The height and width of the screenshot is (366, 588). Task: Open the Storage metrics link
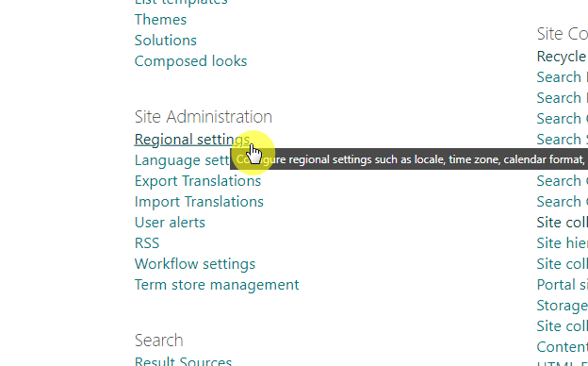[x=563, y=306]
